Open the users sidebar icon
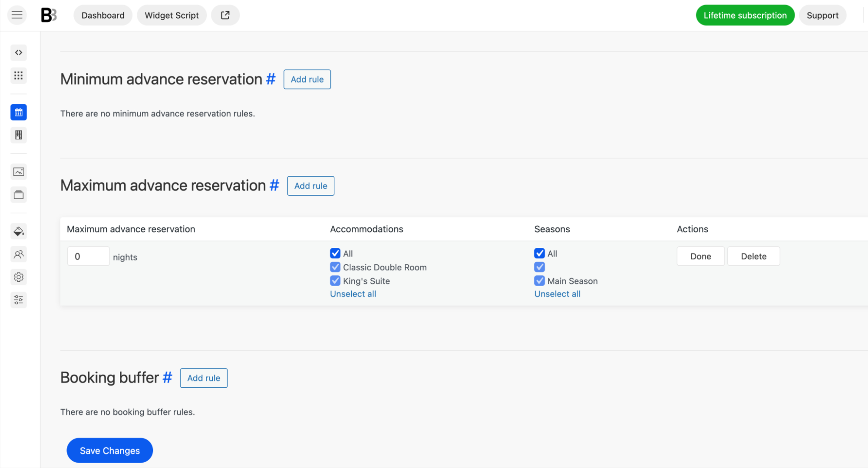Image resolution: width=868 pixels, height=468 pixels. [x=19, y=254]
